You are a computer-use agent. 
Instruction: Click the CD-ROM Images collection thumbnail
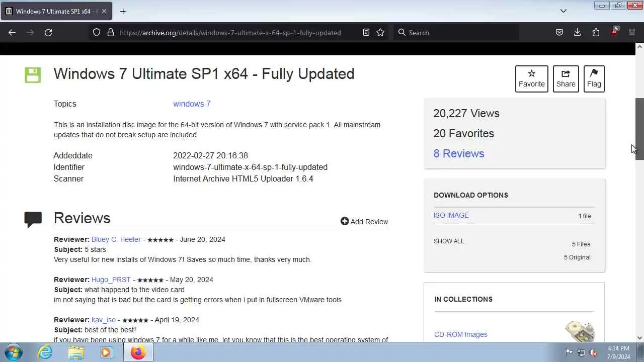580,332
